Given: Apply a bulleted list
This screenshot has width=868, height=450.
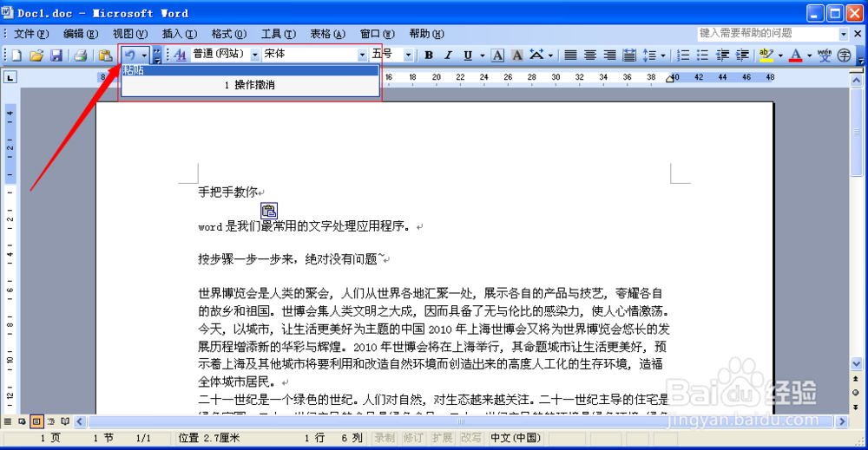Looking at the screenshot, I should (703, 55).
